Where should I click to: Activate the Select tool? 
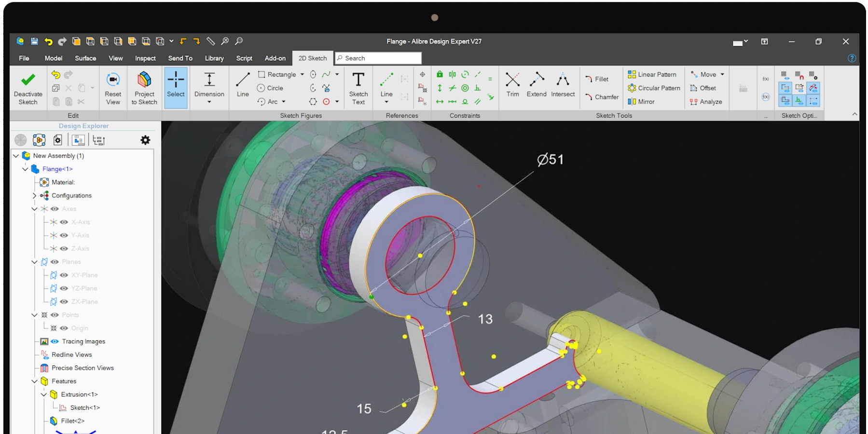(x=176, y=88)
